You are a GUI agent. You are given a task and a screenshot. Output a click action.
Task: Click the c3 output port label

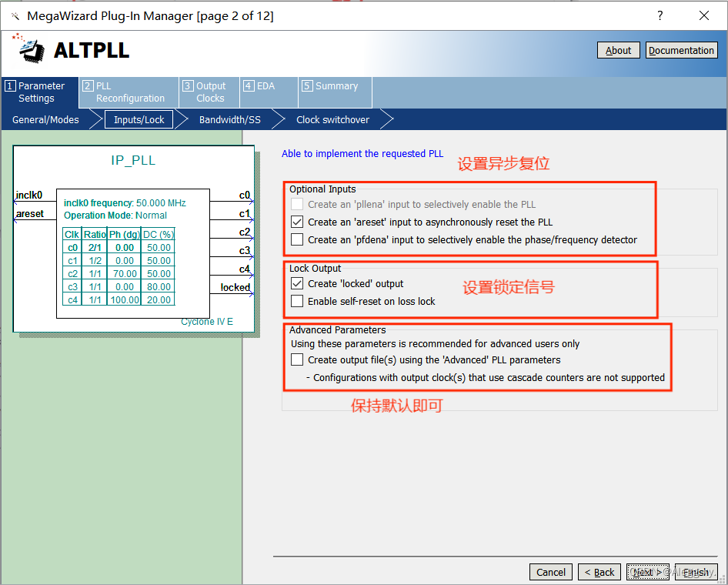tap(244, 251)
